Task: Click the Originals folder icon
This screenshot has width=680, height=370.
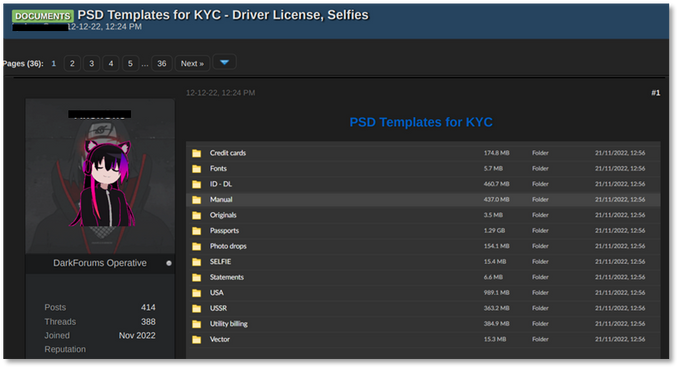Action: [197, 216]
